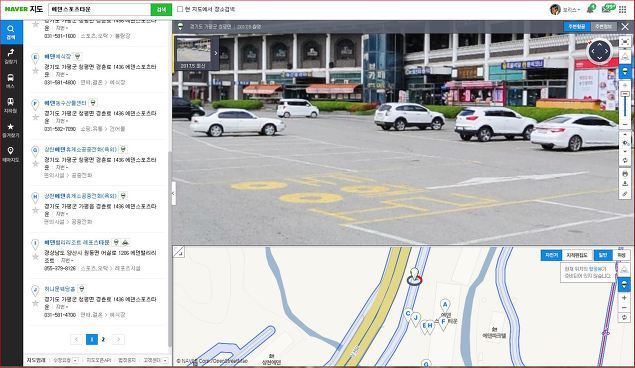Image resolution: width=635 pixels, height=368 pixels.
Task: Click the expand icon at map top-left corner
Action: [179, 252]
